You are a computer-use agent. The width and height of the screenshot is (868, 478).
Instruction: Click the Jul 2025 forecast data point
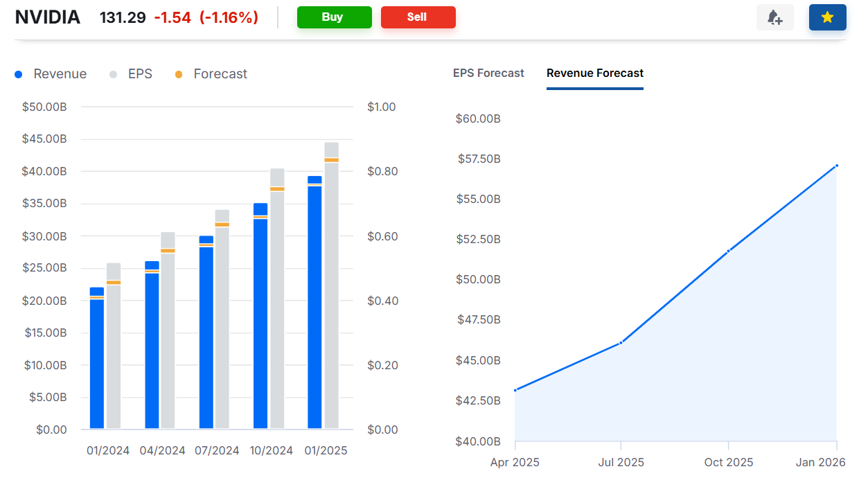(x=621, y=342)
